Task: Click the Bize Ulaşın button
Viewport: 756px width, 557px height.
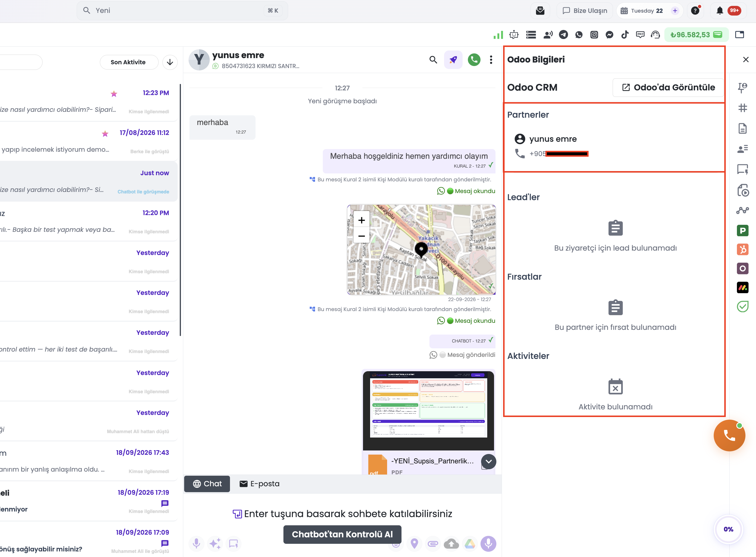Action: click(585, 11)
